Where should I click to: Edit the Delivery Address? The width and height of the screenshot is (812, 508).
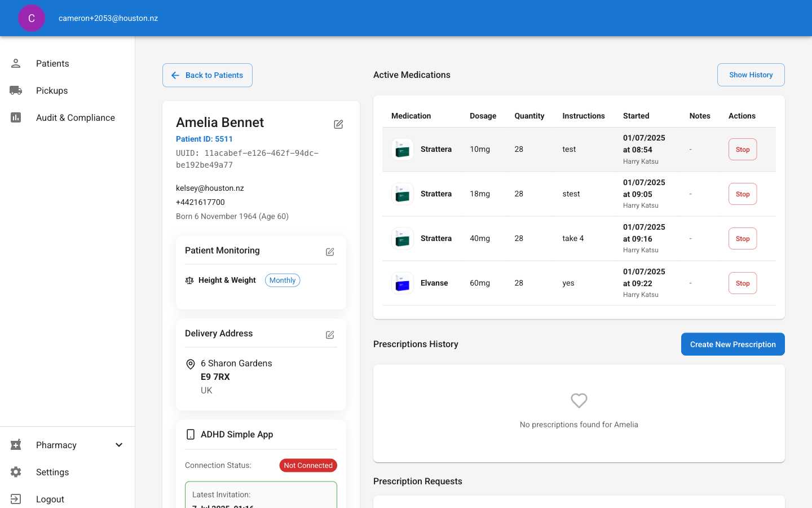330,335
